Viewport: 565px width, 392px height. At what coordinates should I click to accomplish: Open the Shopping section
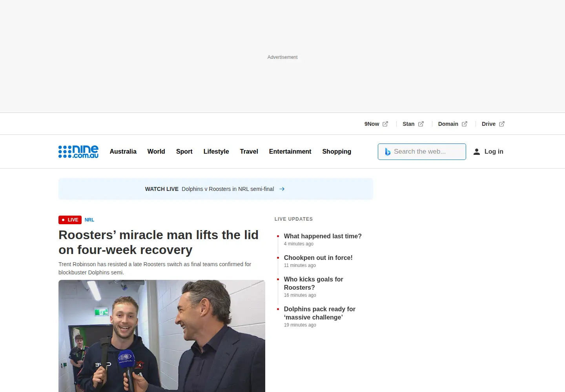click(337, 152)
